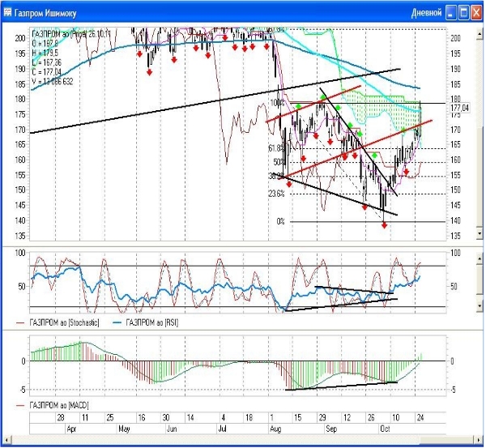Click the Stochastic pane scrollbar up arrow
486x448 pixels.
coord(480,258)
